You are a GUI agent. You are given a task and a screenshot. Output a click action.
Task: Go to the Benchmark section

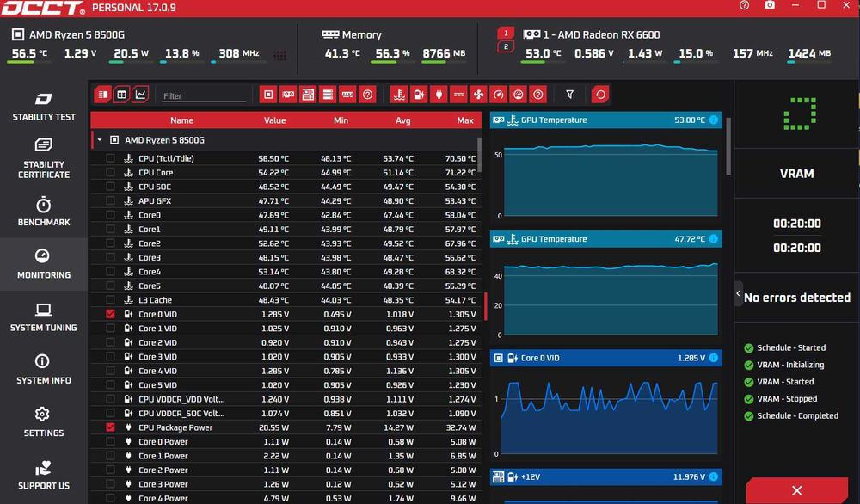tap(44, 212)
